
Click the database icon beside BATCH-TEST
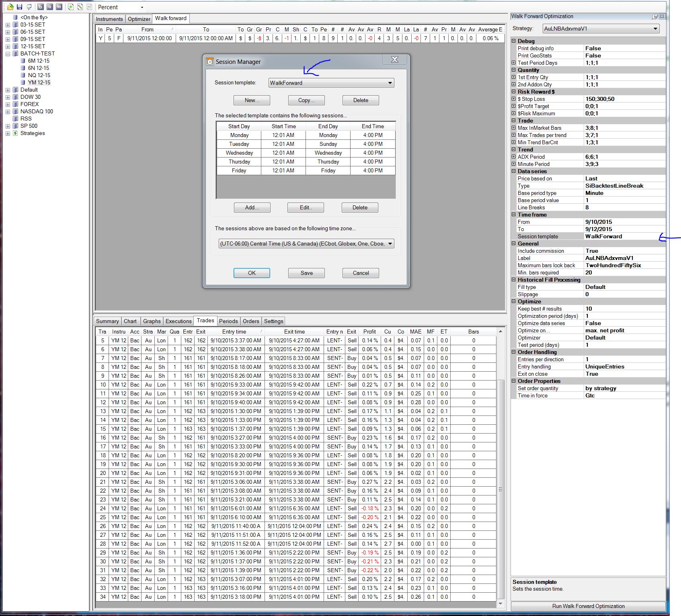[15, 53]
